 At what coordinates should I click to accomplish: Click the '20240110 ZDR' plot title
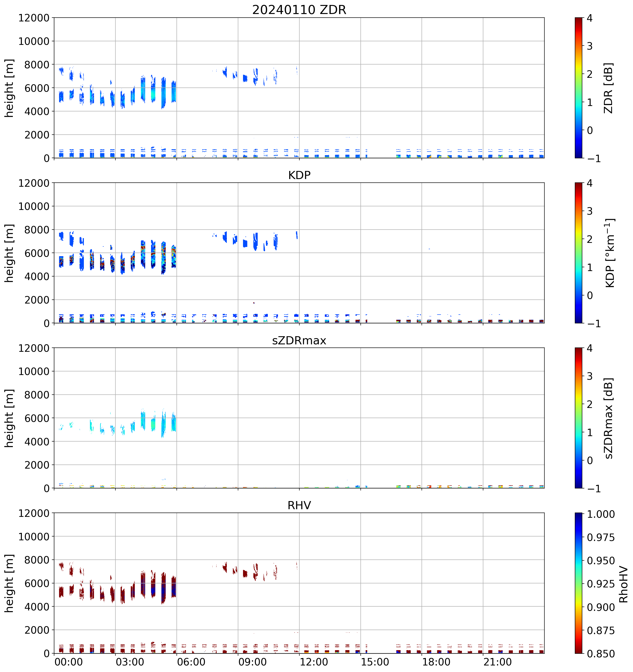coord(299,10)
